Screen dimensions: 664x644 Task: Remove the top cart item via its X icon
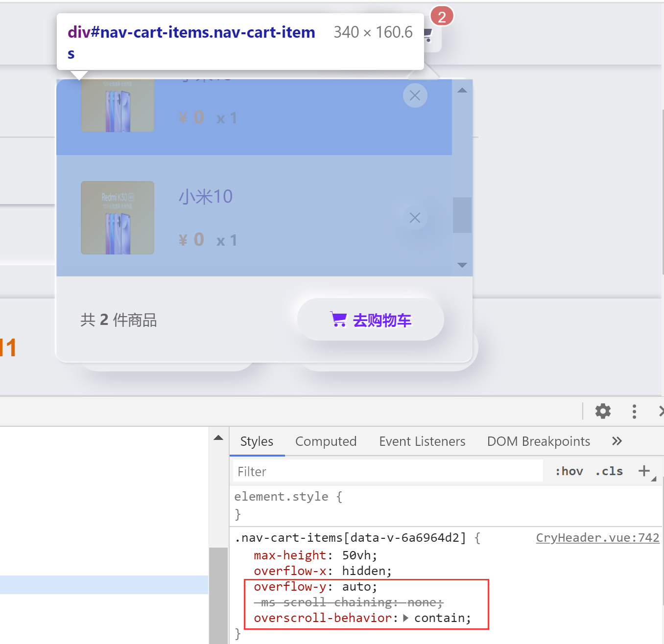(415, 95)
